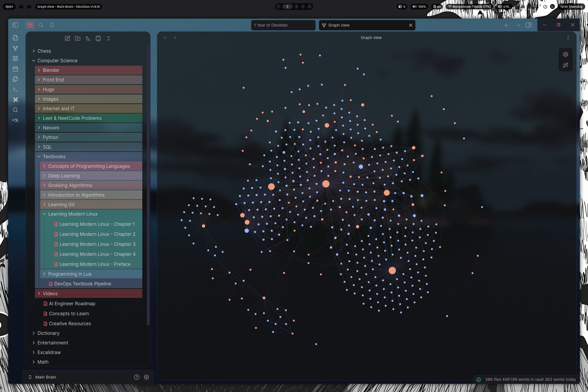Screen dimensions: 588x392
Task: Collapse all folders in file explorer
Action: click(108, 38)
